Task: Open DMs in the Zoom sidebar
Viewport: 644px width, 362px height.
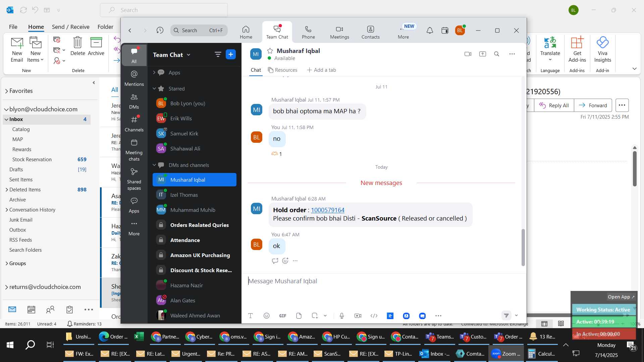Action: pos(134,101)
